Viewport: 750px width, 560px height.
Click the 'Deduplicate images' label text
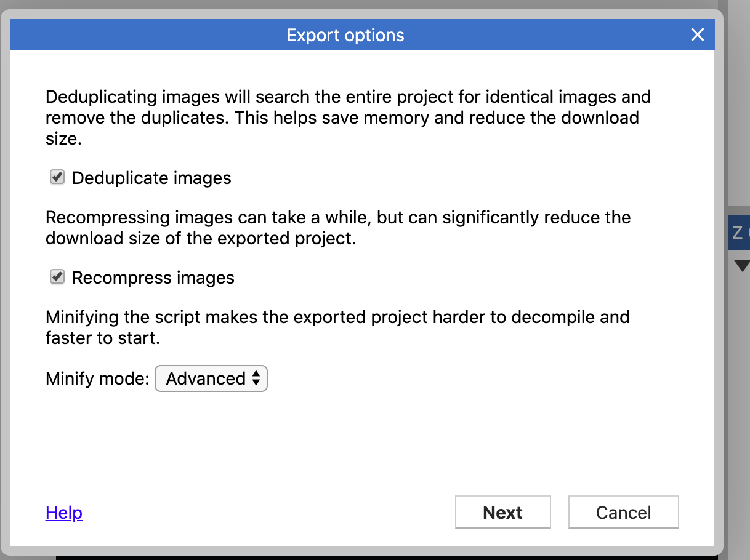(x=151, y=178)
